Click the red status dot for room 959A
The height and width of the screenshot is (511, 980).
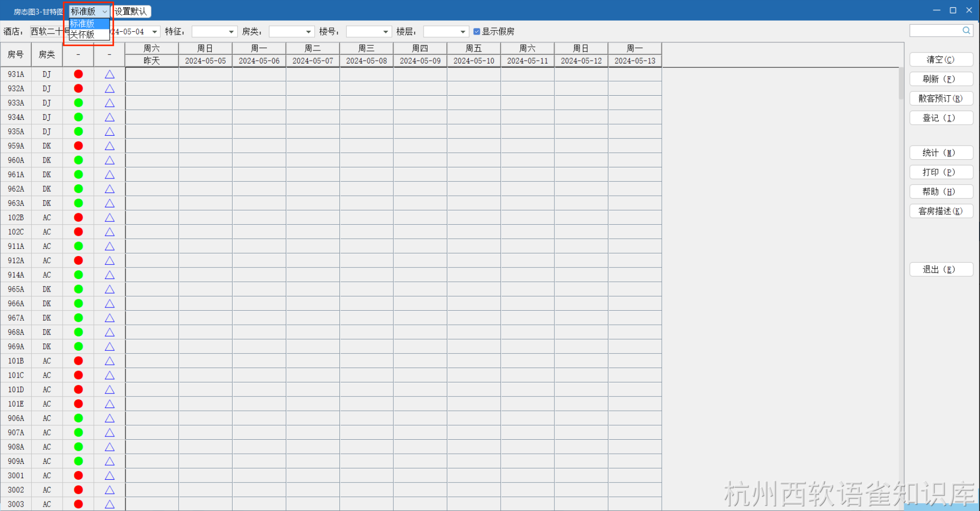(78, 146)
